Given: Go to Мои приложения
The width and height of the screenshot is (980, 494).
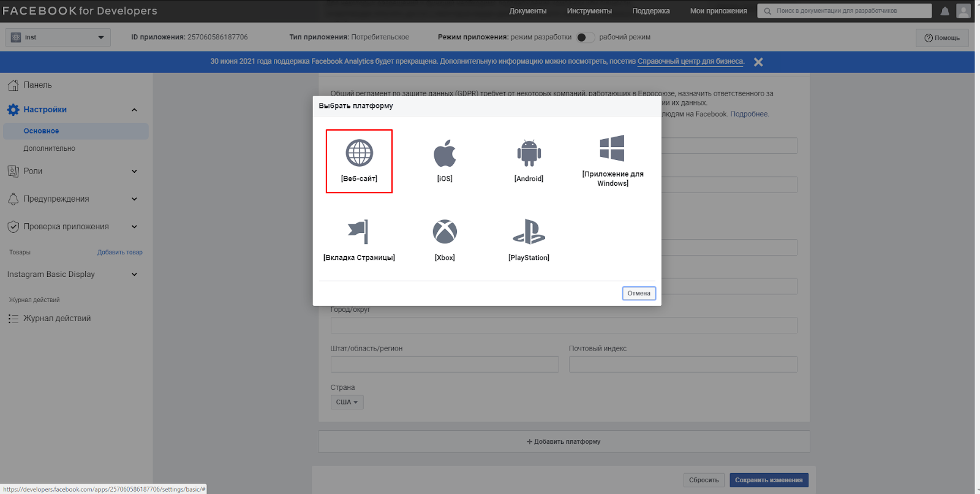Looking at the screenshot, I should click(718, 11).
